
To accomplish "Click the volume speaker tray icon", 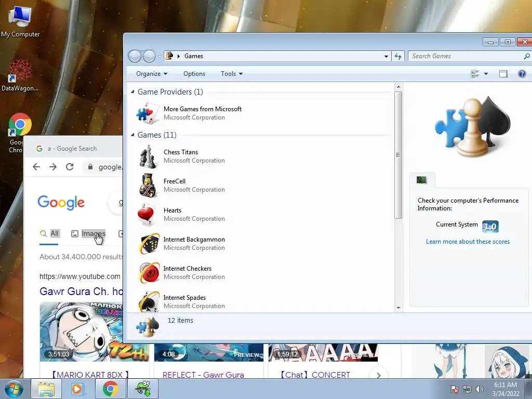I will coord(480,389).
